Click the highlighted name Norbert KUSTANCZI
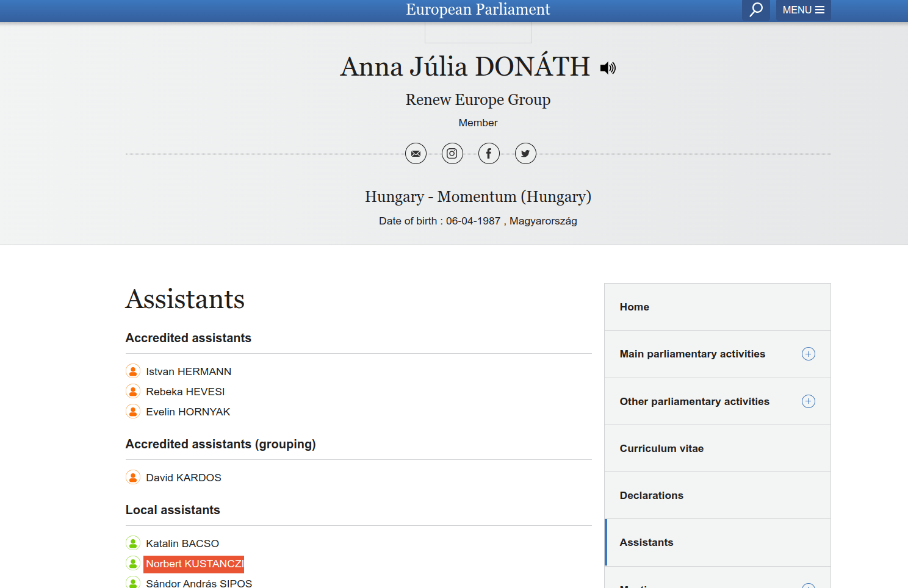This screenshot has width=908, height=588. [194, 564]
